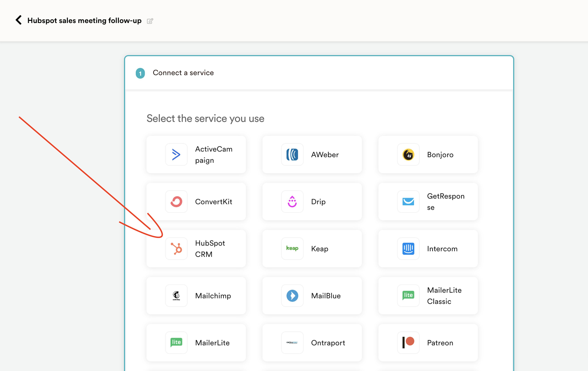
Task: Click the GetResponse envelope icon
Action: pos(408,202)
